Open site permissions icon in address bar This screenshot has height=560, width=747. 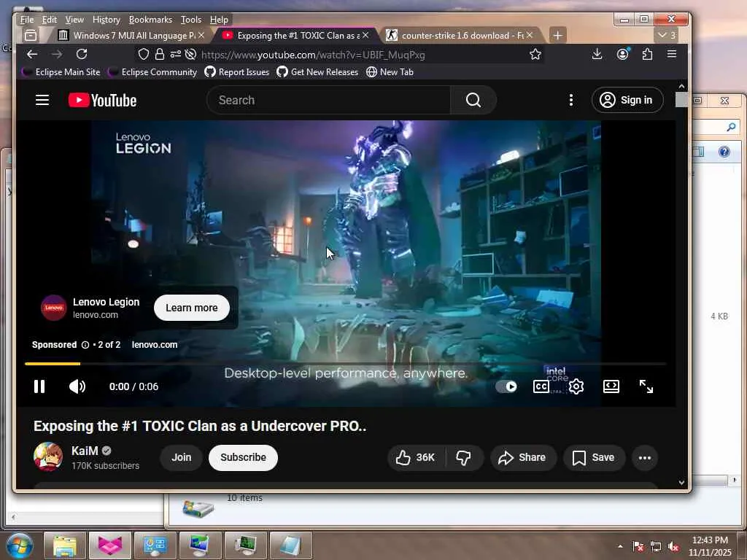(175, 54)
